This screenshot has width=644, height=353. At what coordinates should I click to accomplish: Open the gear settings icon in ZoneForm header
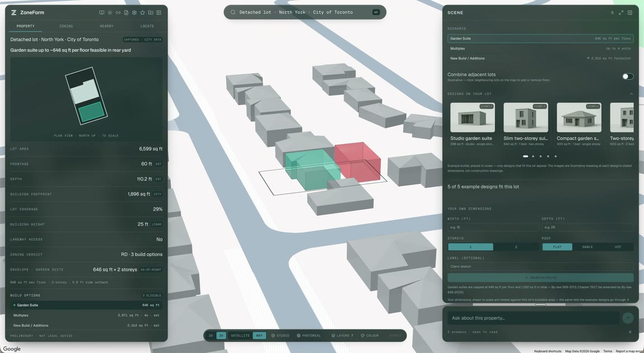pos(134,13)
